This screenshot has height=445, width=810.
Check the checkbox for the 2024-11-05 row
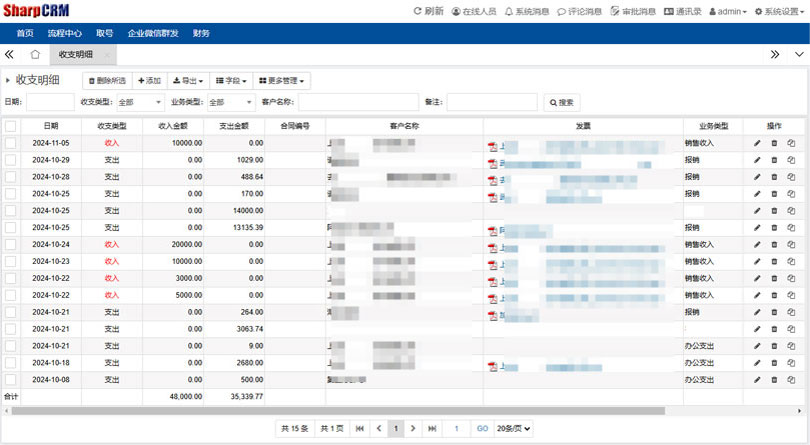click(x=11, y=144)
